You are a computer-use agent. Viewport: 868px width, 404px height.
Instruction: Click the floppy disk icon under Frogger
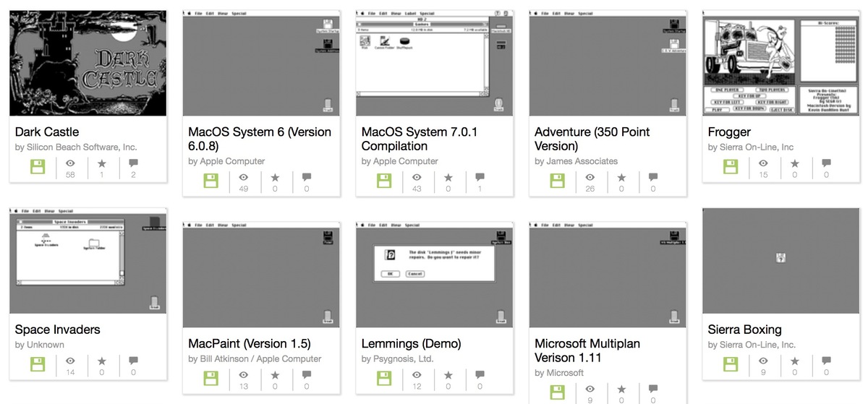[x=731, y=167]
